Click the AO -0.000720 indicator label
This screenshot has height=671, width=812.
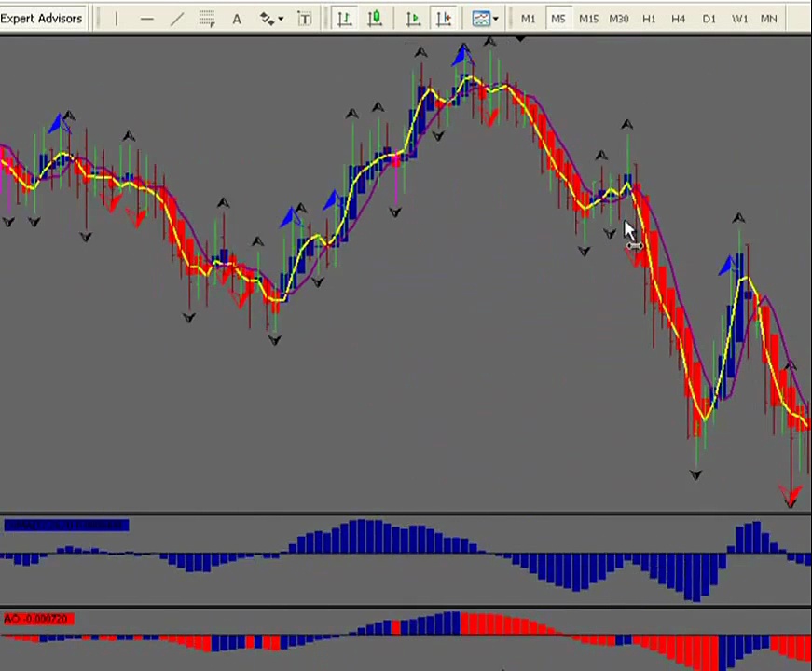pos(39,619)
